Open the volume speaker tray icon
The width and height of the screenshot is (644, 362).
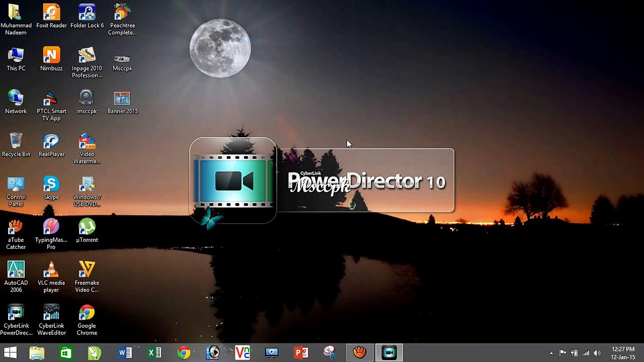597,353
